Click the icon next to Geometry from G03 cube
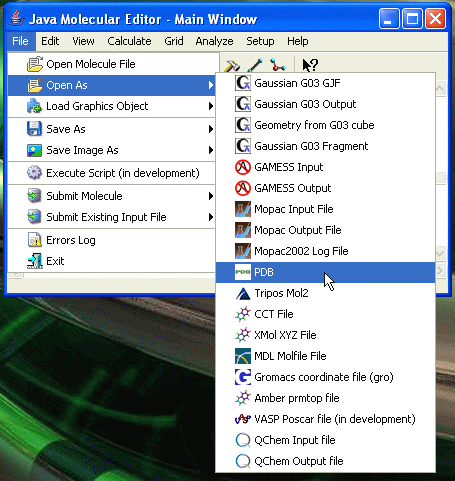Image resolution: width=455 pixels, height=481 pixels. [243, 125]
